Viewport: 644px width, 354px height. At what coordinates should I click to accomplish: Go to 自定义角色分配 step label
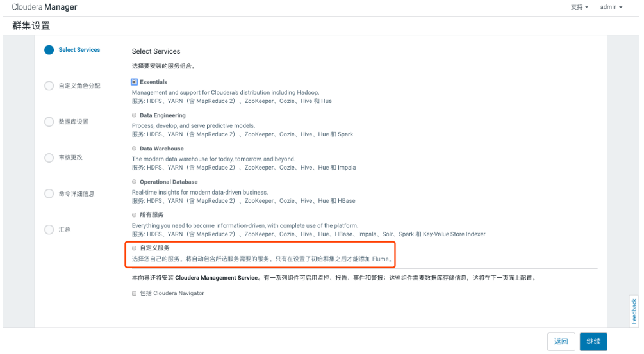(x=79, y=86)
